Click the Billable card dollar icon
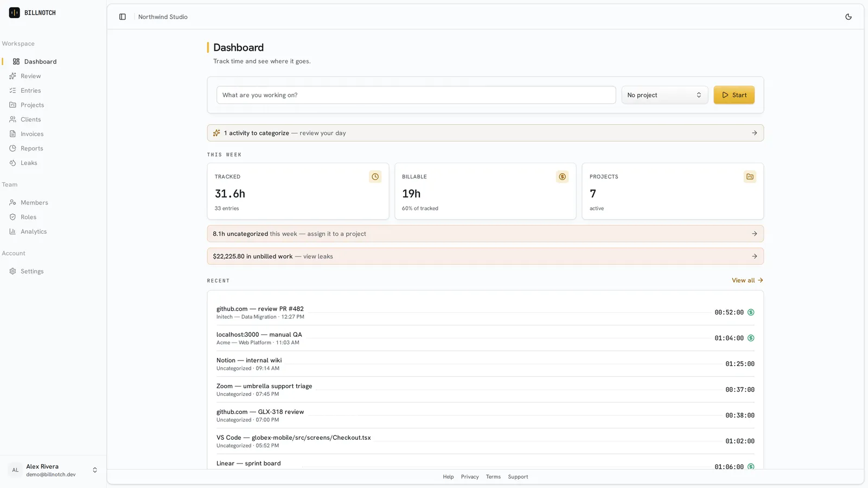 coord(563,177)
